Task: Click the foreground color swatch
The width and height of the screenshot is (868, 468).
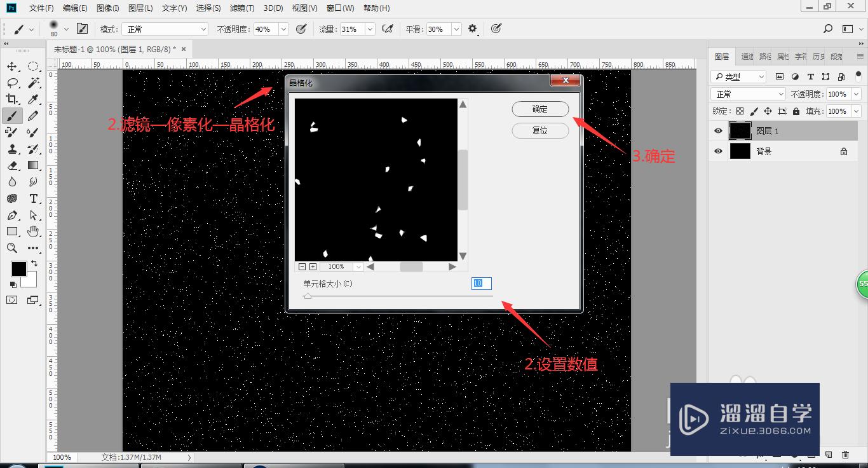Action: [18, 269]
